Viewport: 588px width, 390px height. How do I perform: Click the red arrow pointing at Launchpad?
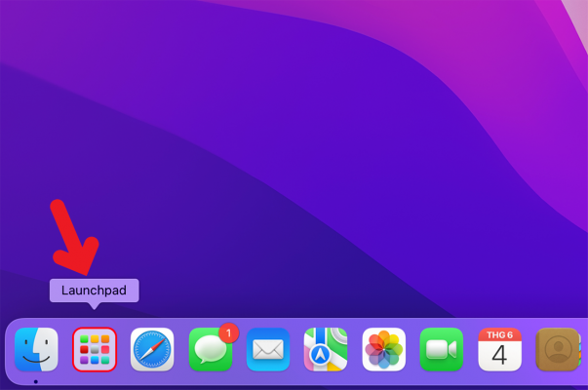coord(73,239)
